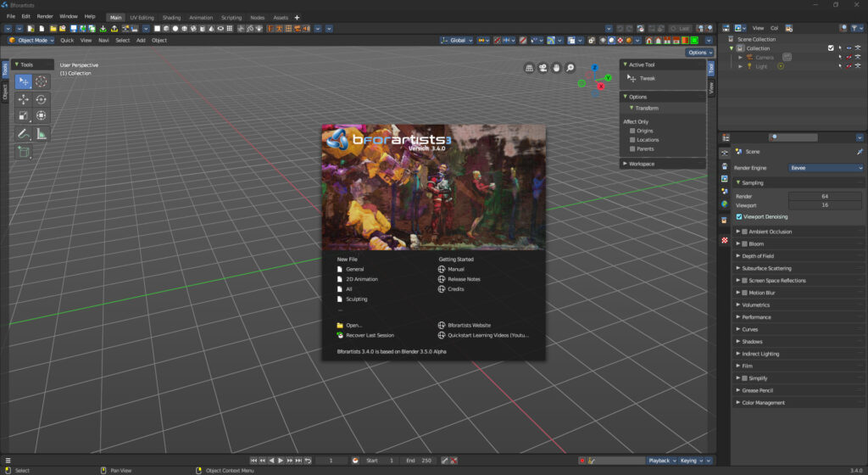The height and width of the screenshot is (475, 868).
Task: Toggle orthographic grid view gizmo button
Action: [x=529, y=68]
